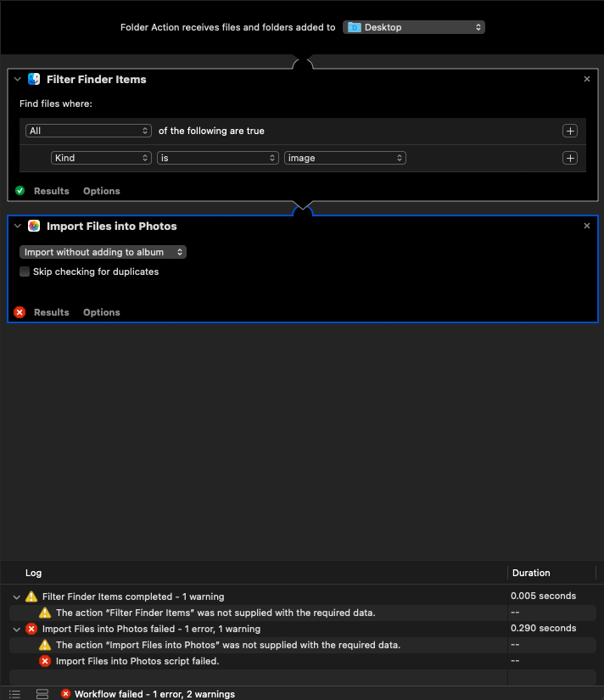Viewport: 604px width, 700px height.
Task: Toggle the log list view icon
Action: 14,694
